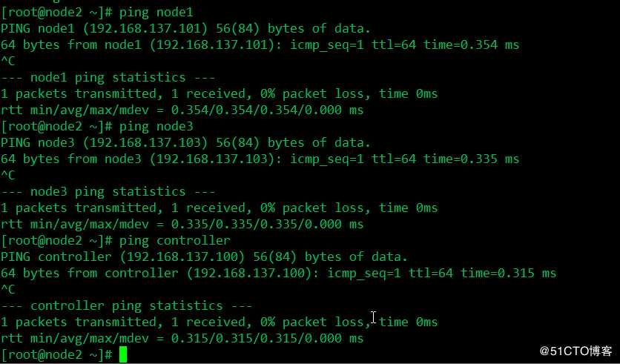
Task: Click IP address 192.168.137.100 in PING line
Action: point(182,257)
